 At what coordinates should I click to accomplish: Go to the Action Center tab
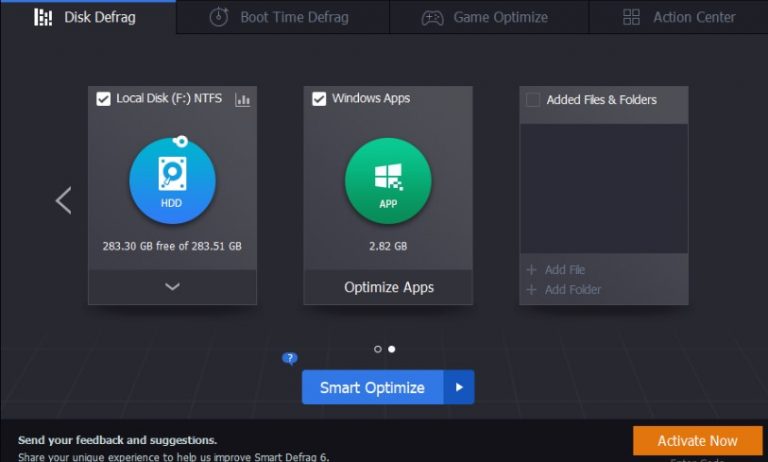(678, 17)
